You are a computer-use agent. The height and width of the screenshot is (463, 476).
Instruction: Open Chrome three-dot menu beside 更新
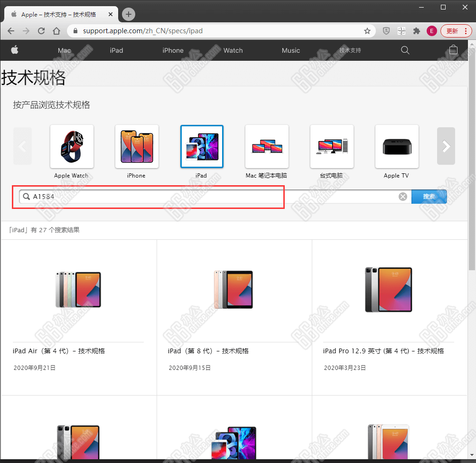coord(466,31)
